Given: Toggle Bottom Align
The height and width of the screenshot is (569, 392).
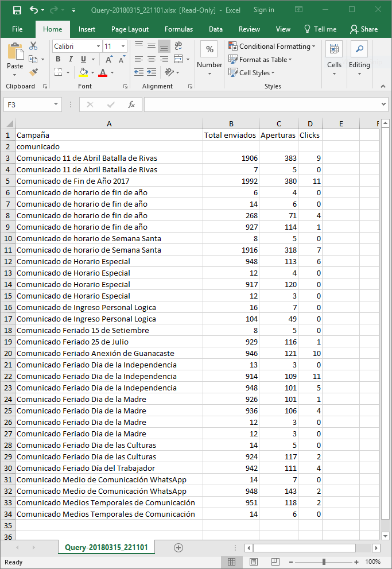Looking at the screenshot, I should 164,46.
